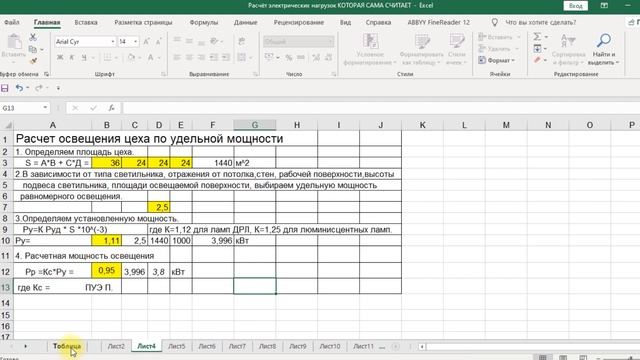
Task: Open the fill color dropdown arrow
Action: pyautogui.click(x=140, y=58)
